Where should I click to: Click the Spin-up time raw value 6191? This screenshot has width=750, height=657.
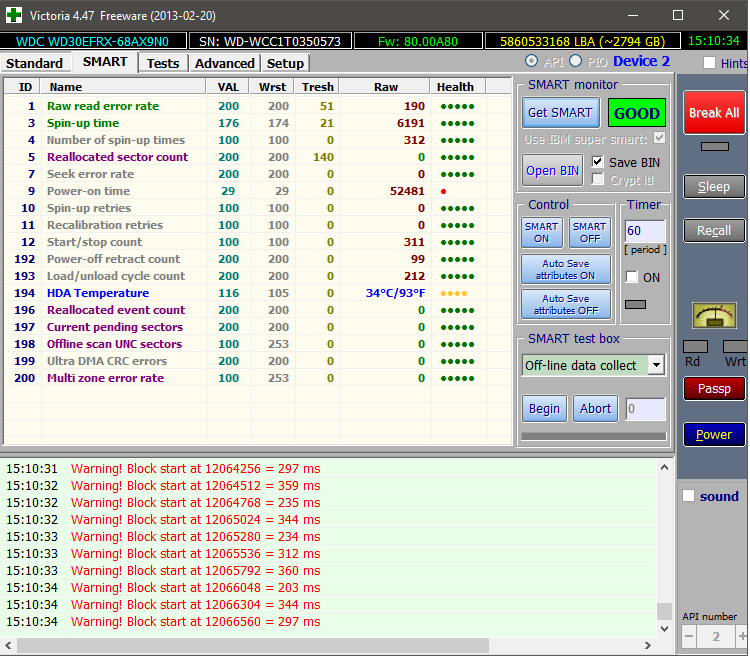coord(410,123)
